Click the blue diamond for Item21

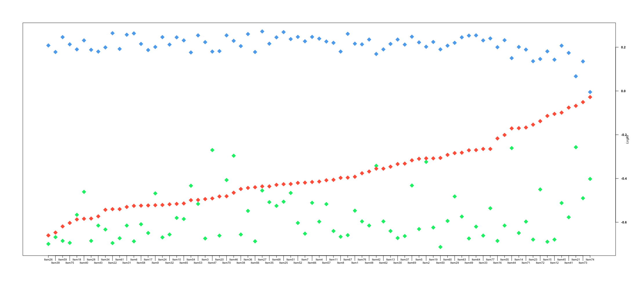click(x=576, y=76)
